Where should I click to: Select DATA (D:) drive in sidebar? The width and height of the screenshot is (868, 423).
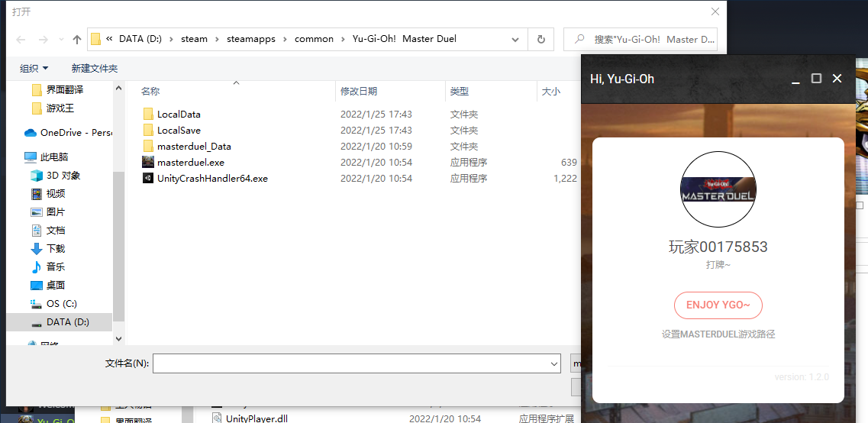pyautogui.click(x=60, y=321)
